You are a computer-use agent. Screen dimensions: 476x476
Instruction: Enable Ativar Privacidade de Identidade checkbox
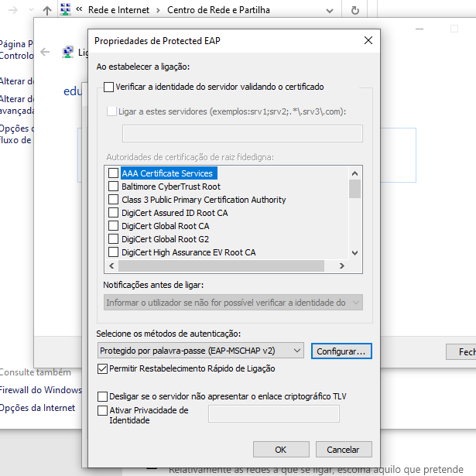click(x=102, y=410)
